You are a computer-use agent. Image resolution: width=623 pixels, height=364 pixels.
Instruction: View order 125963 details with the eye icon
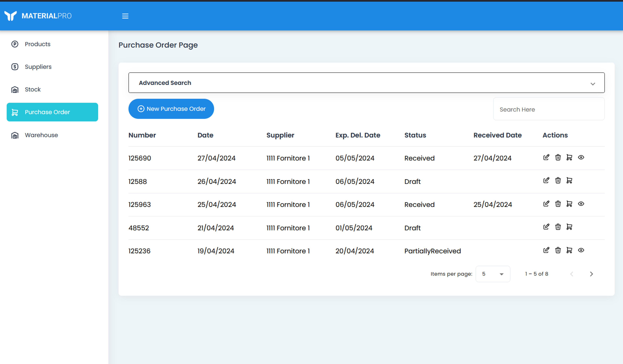point(581,204)
